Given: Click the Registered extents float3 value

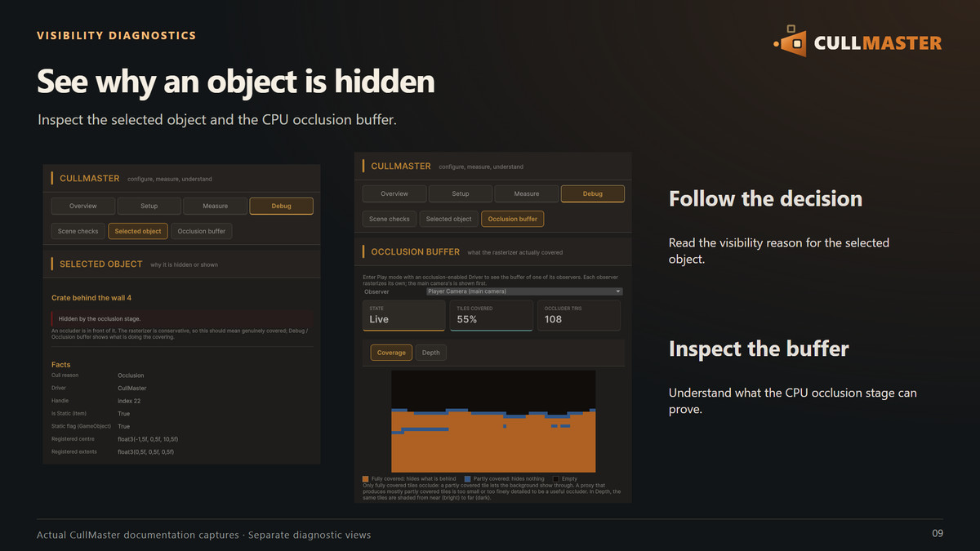Looking at the screenshot, I should point(145,451).
